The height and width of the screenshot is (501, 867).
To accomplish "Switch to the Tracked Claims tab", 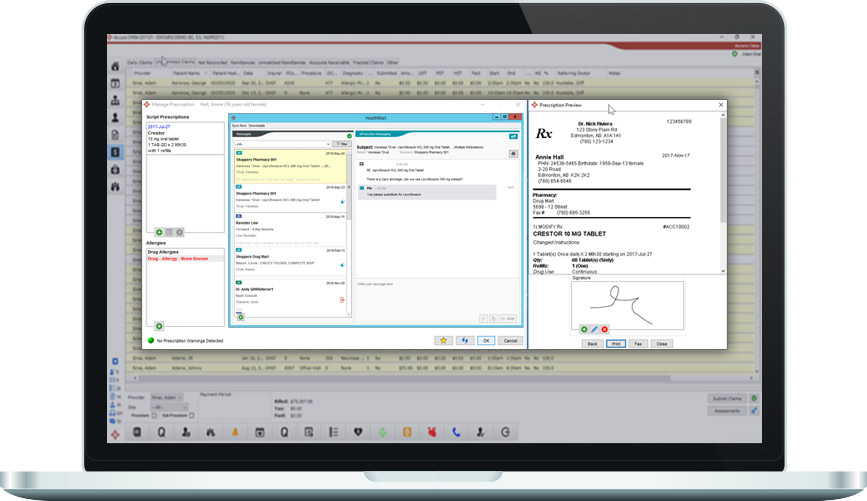I will (x=368, y=62).
